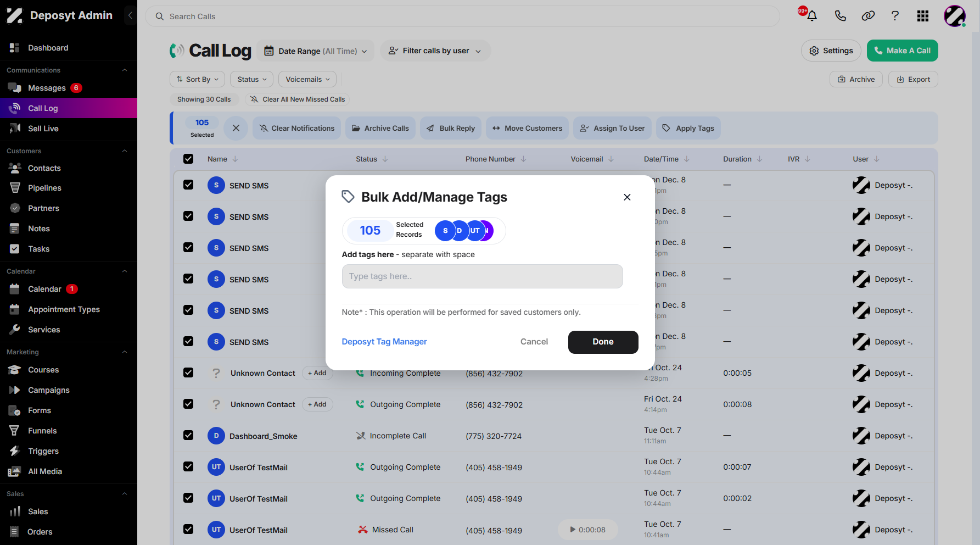Screen dimensions: 980x545
Task: Click Clear All New Missed Calls
Action: click(297, 99)
